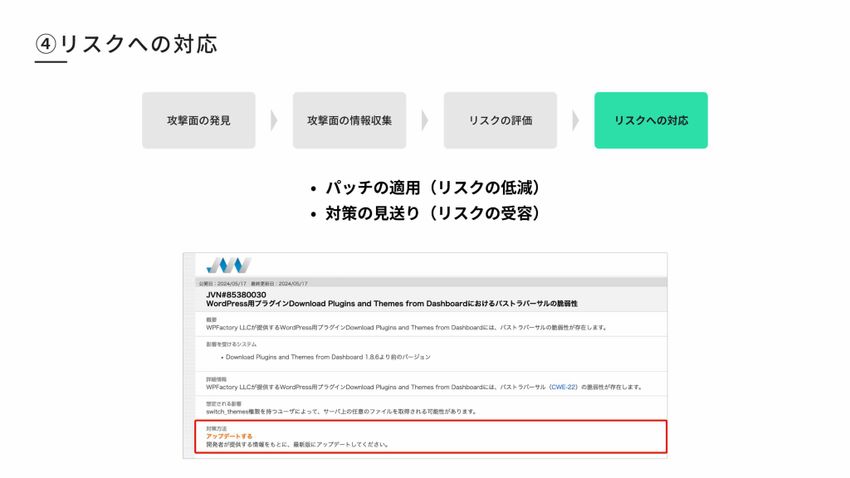Screen dimensions: 850x478
Task: Select the gray リスクの評価 step box
Action: click(x=500, y=120)
